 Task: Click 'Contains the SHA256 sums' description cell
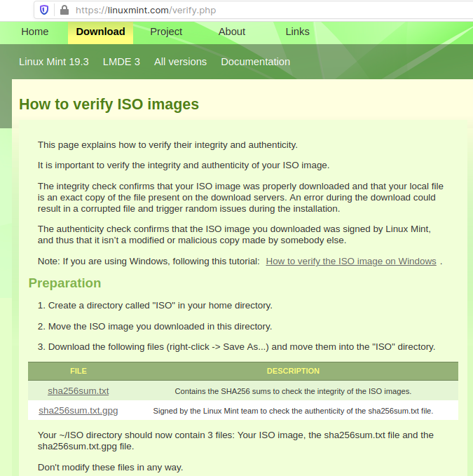tap(293, 391)
